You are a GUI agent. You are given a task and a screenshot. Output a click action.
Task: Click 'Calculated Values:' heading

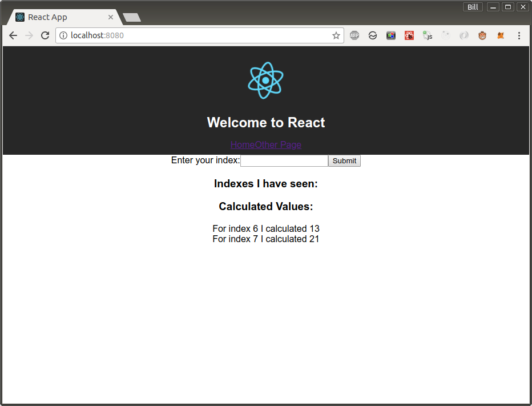266,206
